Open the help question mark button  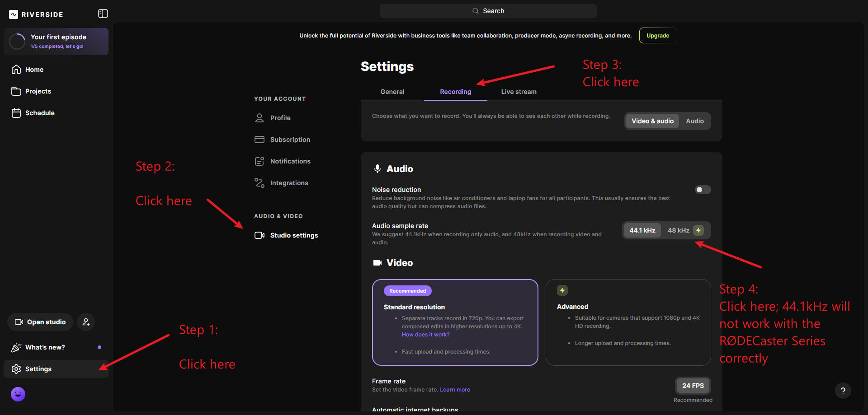[x=843, y=391]
